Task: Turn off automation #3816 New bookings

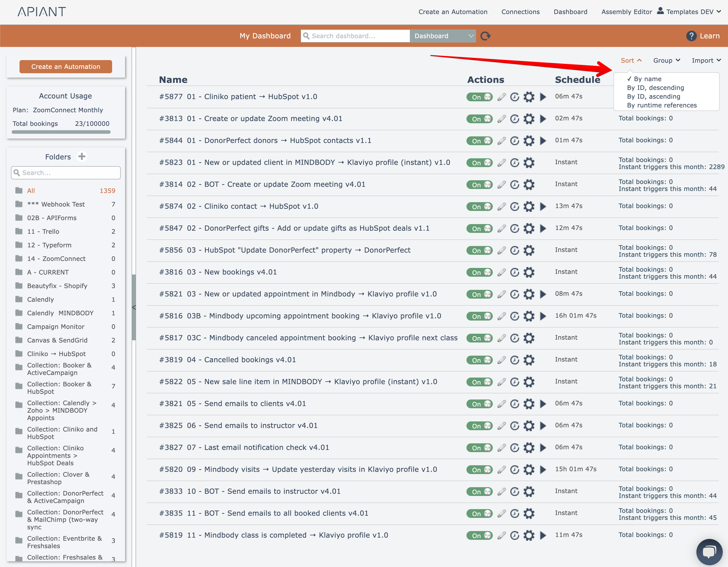Action: [479, 273]
